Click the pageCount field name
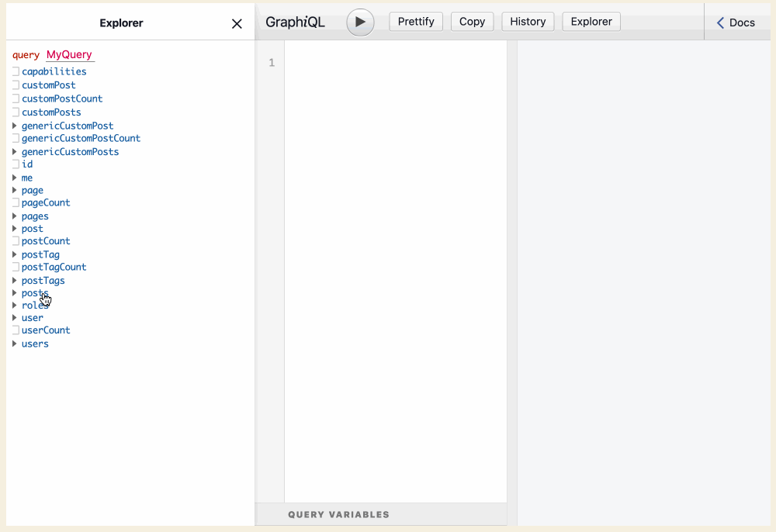776x532 pixels. click(x=46, y=202)
